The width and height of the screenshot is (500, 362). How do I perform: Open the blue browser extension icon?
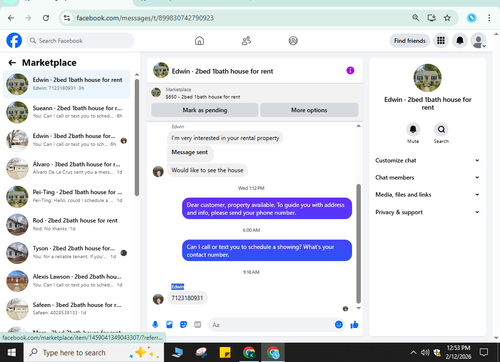[x=471, y=18]
